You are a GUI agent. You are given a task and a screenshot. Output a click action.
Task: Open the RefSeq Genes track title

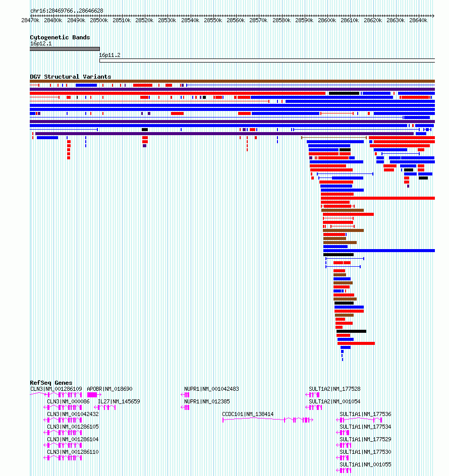click(x=51, y=383)
